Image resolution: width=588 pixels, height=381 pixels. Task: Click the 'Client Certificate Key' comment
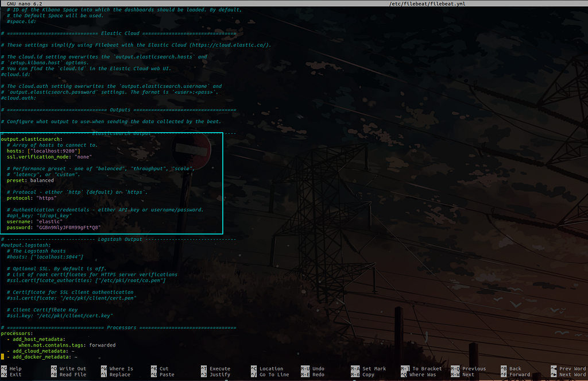pos(42,310)
